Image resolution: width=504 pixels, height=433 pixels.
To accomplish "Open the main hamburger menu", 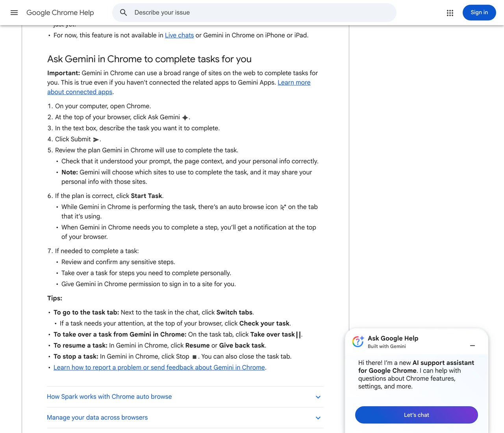I will (x=14, y=13).
